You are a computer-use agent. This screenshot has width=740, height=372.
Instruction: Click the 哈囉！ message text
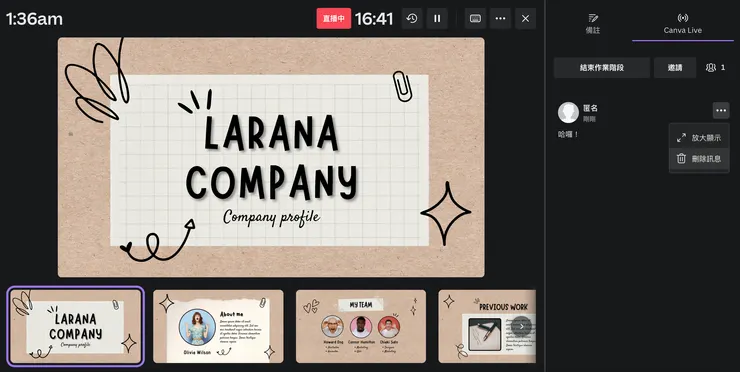pyautogui.click(x=568, y=135)
